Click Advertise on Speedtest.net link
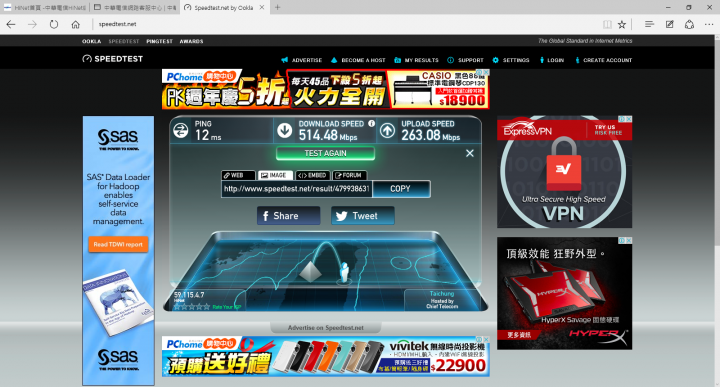 click(326, 328)
